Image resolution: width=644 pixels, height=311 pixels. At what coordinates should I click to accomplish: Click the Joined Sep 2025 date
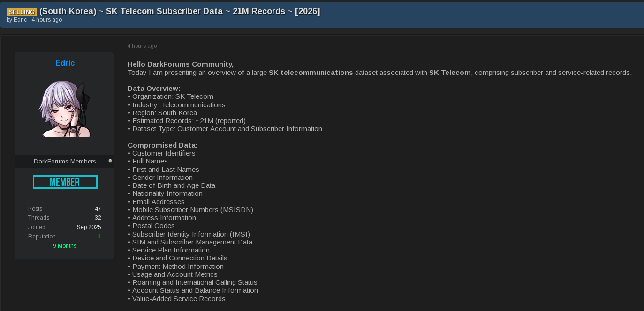point(89,227)
